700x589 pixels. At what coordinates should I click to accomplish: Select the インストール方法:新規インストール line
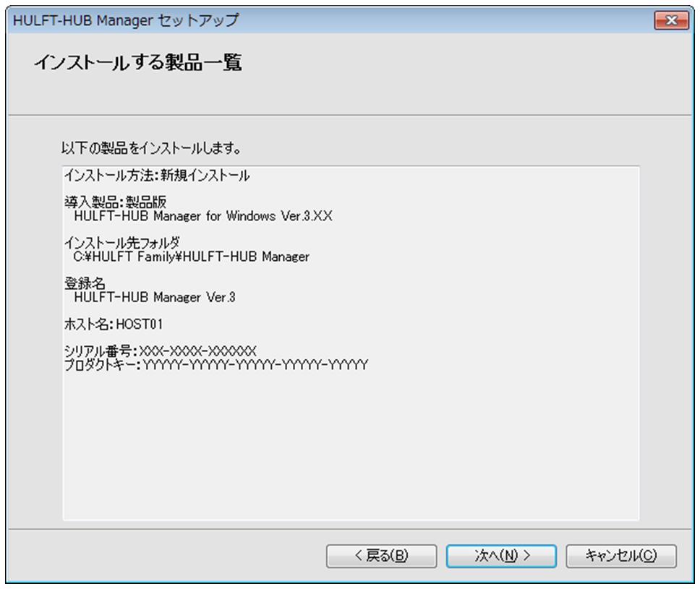tap(157, 176)
